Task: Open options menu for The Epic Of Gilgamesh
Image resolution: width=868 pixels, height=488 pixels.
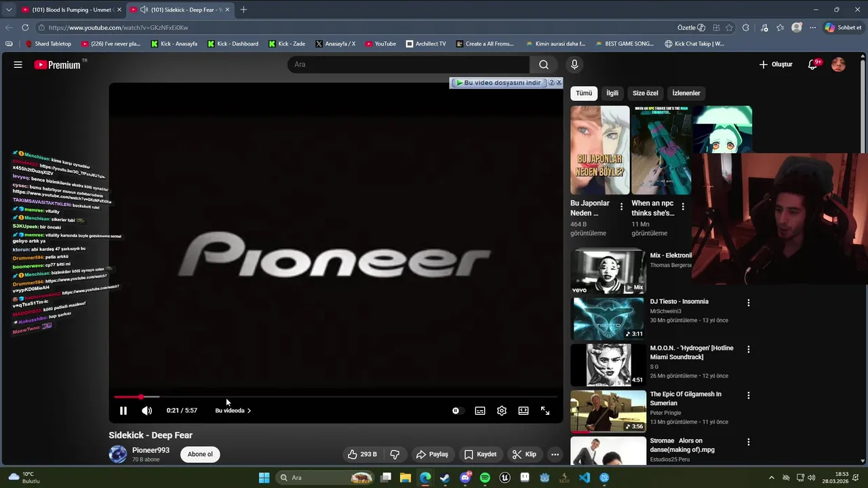Action: pos(749,395)
